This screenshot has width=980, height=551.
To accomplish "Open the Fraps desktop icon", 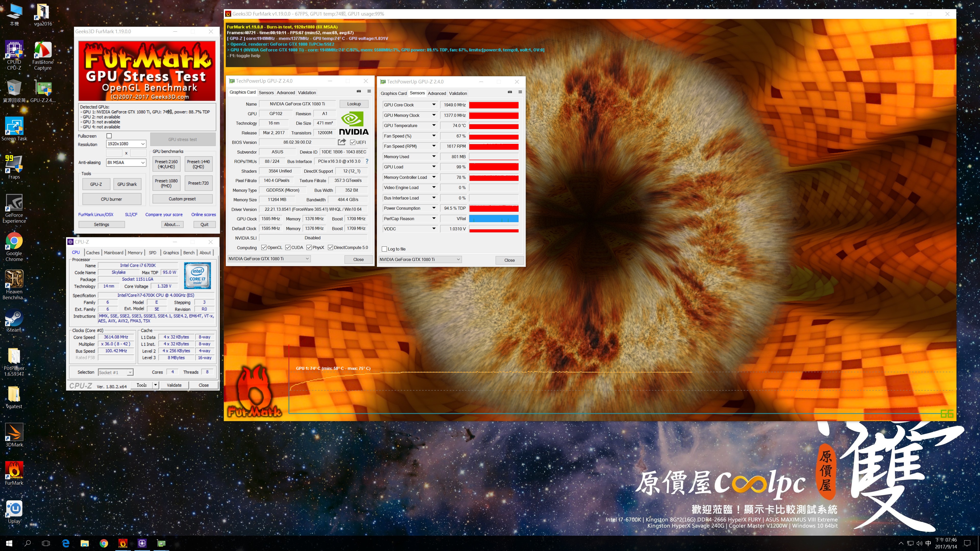I will pyautogui.click(x=14, y=167).
